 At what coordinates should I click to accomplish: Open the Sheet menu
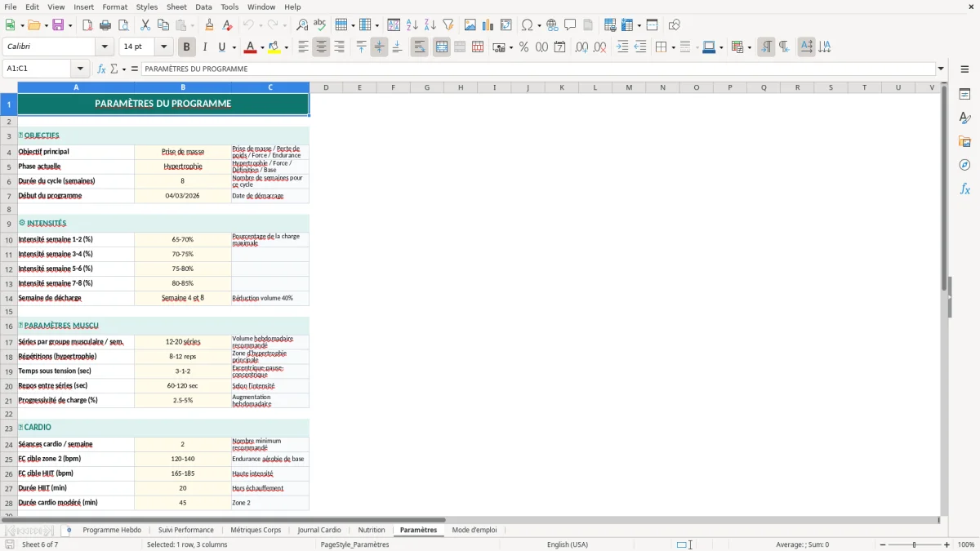(176, 7)
